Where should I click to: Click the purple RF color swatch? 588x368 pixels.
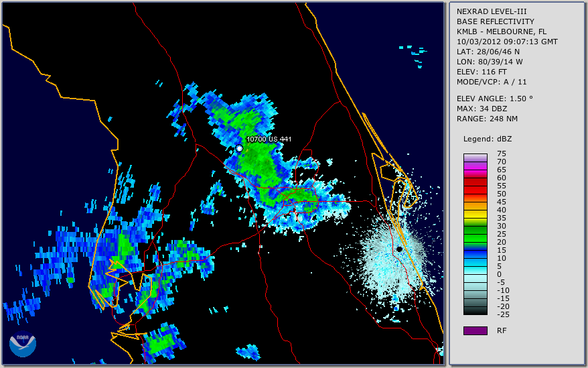pyautogui.click(x=475, y=330)
